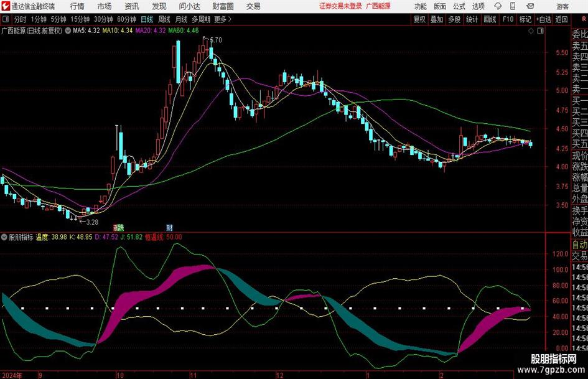Open the 功能 menu
Screen dimensions: 588x379
(x=421, y=6)
